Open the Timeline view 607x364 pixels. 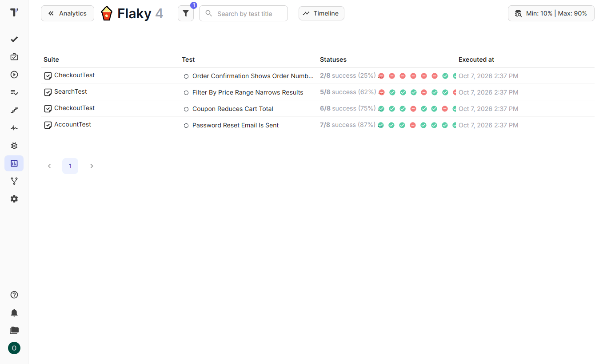[321, 13]
